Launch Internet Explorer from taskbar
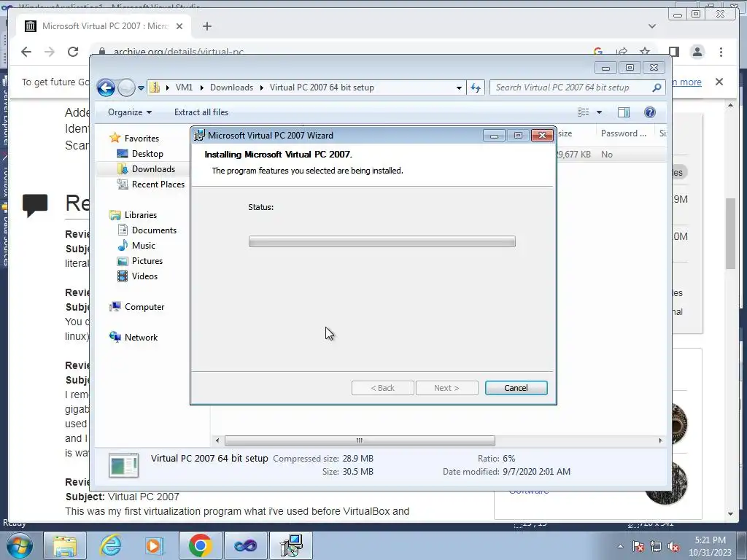 point(111,545)
